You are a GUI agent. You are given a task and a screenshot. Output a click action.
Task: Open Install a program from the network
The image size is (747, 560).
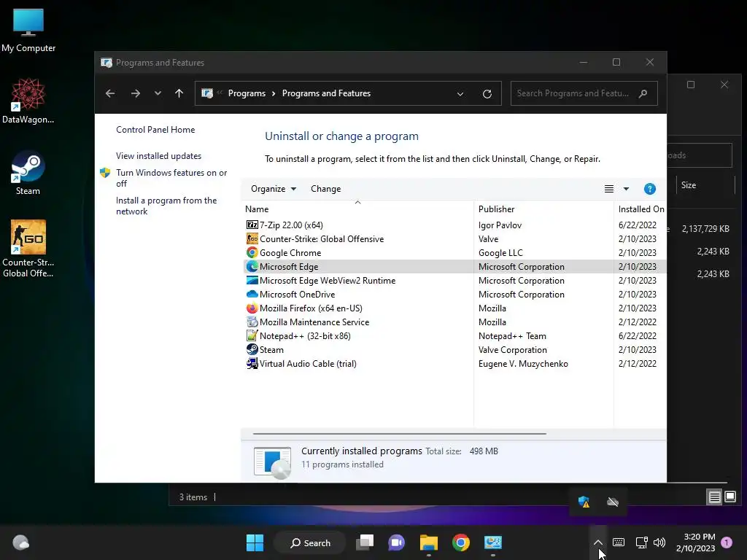[x=166, y=206]
